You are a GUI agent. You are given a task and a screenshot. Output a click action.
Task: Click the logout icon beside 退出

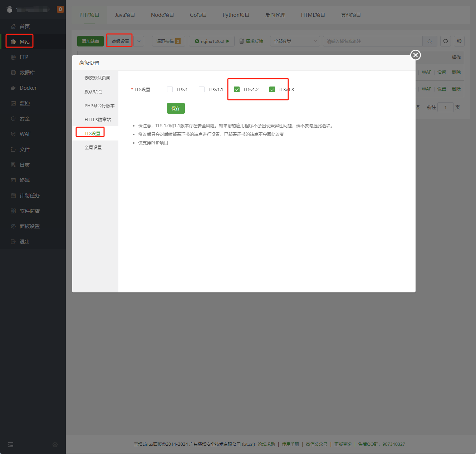(13, 242)
